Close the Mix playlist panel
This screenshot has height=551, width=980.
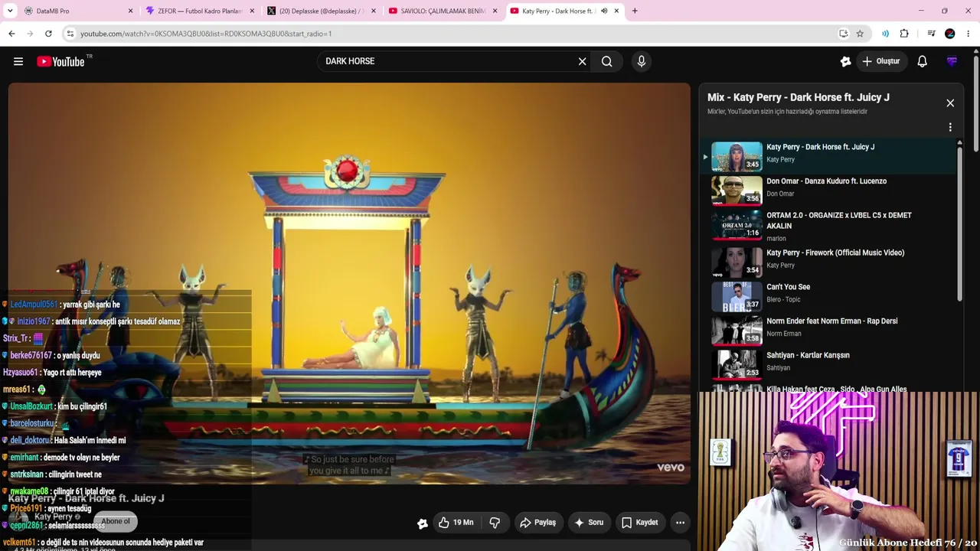(950, 103)
